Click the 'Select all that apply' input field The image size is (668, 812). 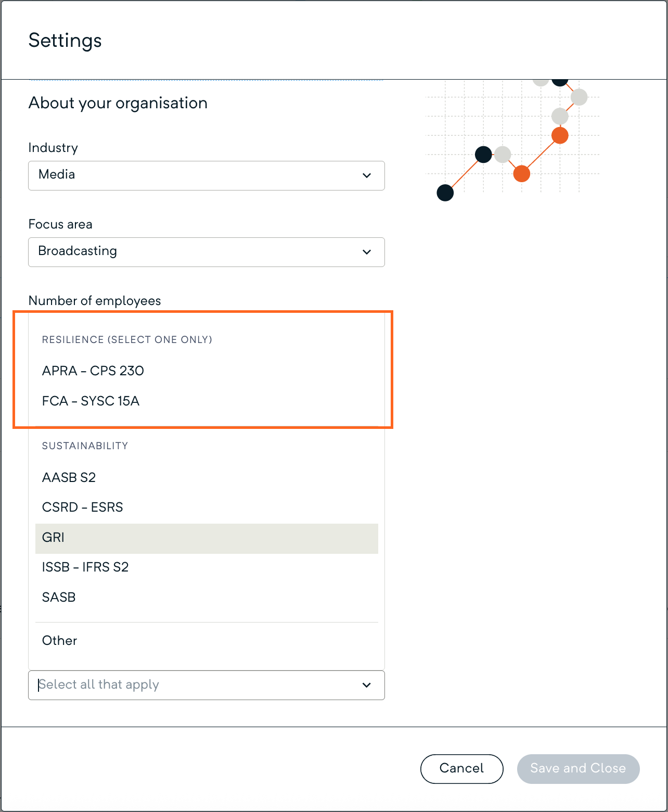tap(192, 685)
